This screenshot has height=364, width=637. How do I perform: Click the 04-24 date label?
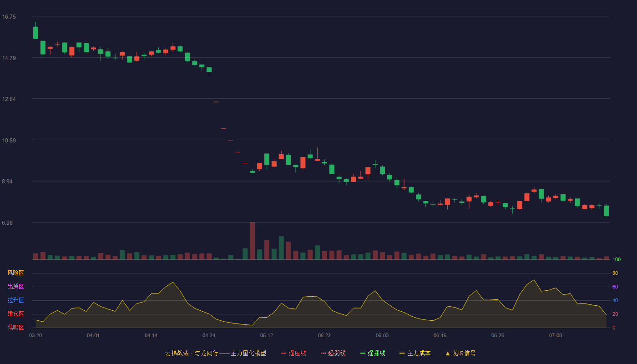209,335
